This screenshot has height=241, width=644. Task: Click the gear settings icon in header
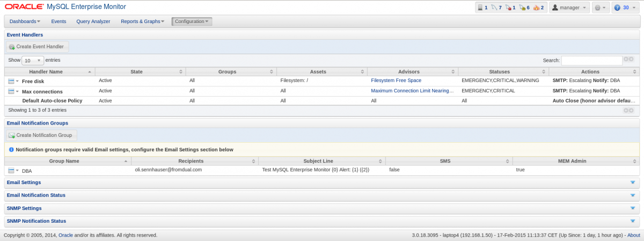597,8
